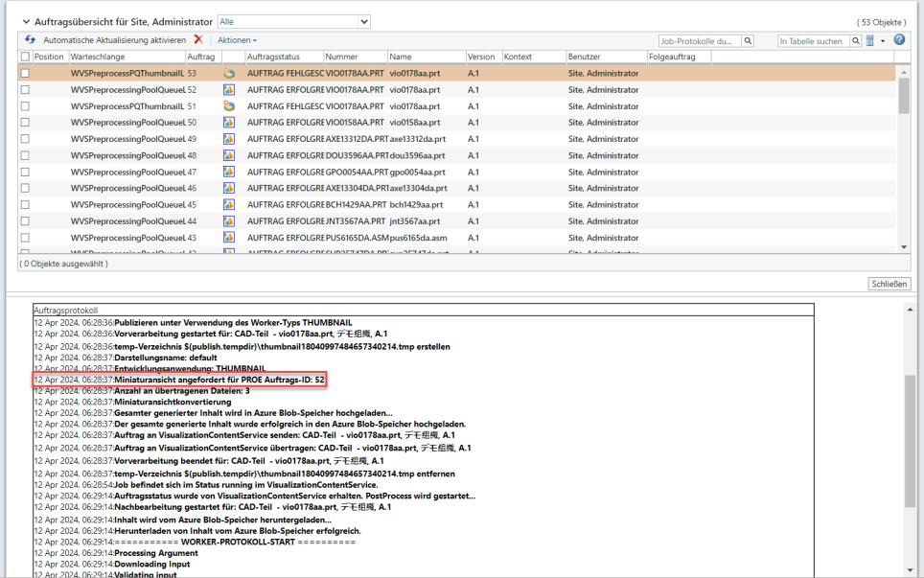
Task: Collapse the Auftragsübersicht section chevron
Action: point(26,22)
